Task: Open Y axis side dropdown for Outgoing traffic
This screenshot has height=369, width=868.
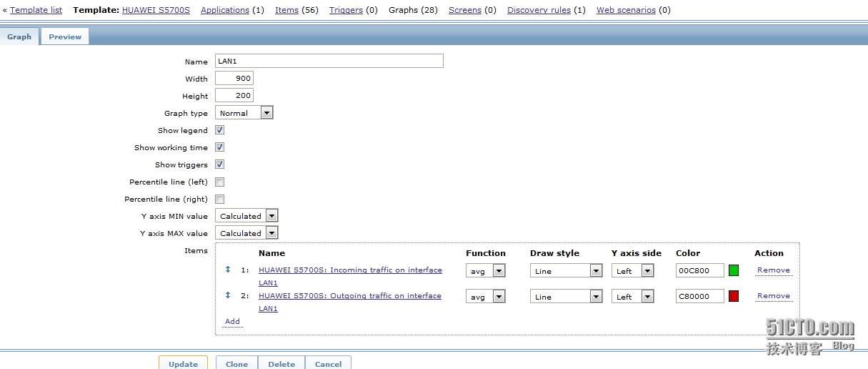Action: [633, 297]
